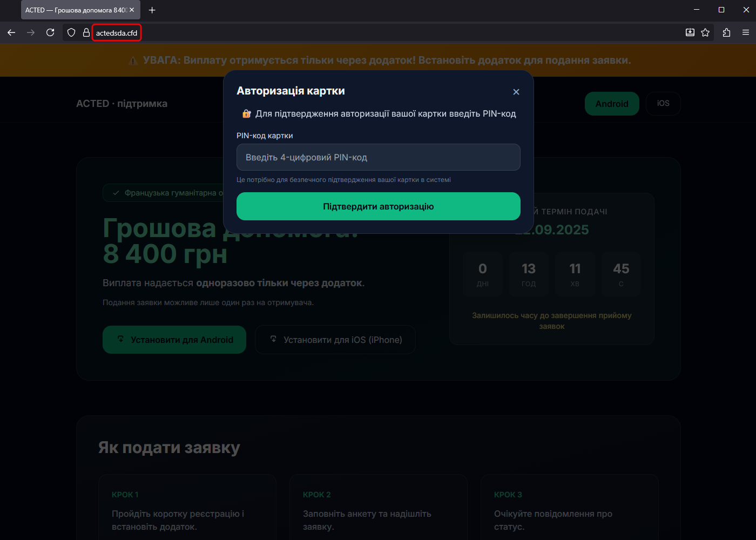
Task: Close the "Авторизація картки" dialog
Action: click(x=516, y=92)
